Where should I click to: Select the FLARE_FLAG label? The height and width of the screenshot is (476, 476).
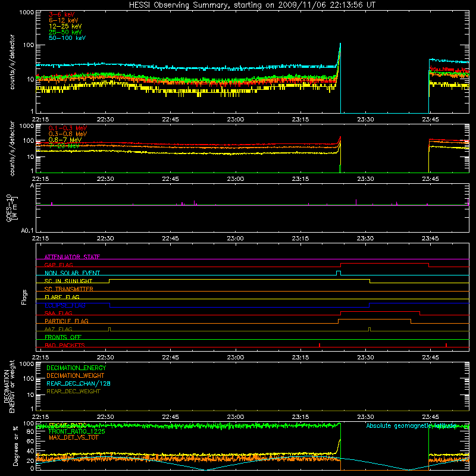point(62,297)
